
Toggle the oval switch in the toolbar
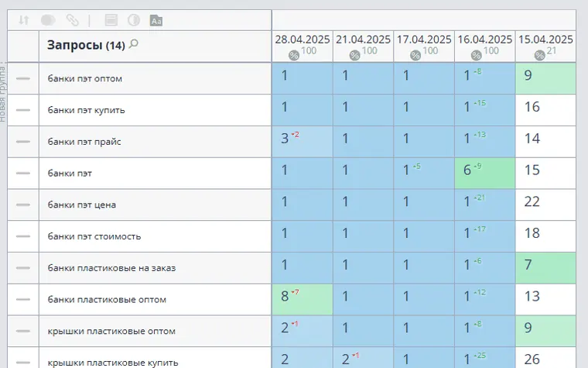point(48,20)
